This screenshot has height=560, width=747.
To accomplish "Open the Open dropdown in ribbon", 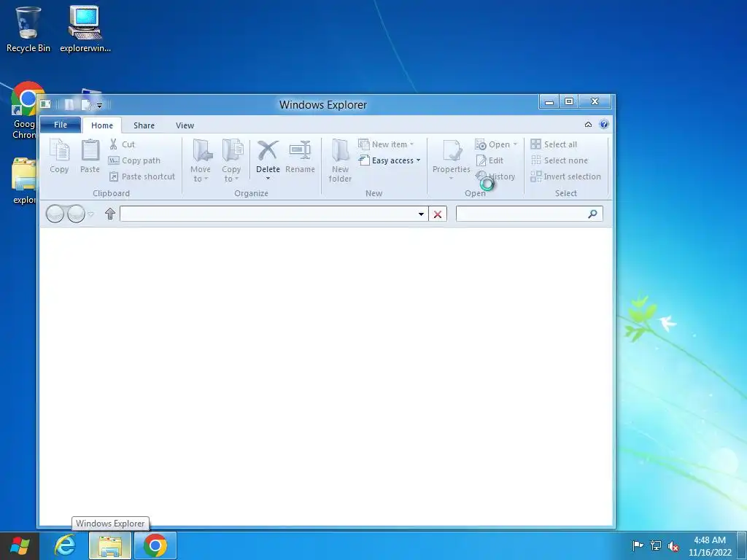I will pyautogui.click(x=496, y=144).
